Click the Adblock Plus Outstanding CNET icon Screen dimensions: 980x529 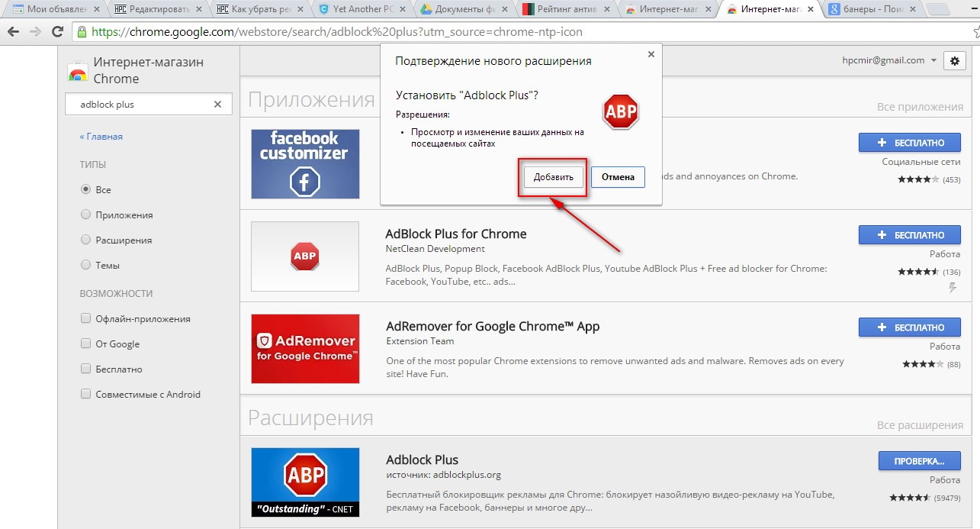(305, 482)
